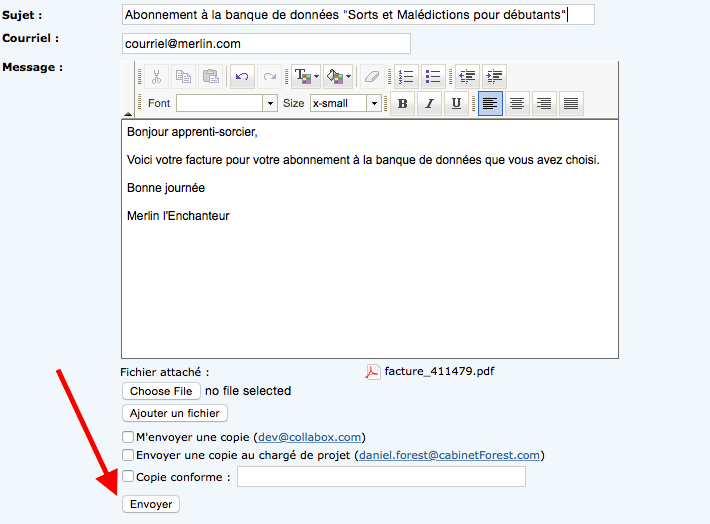Viewport: 710px width, 524px height.
Task: Expand the text color dropdown arrow
Action: [x=317, y=77]
